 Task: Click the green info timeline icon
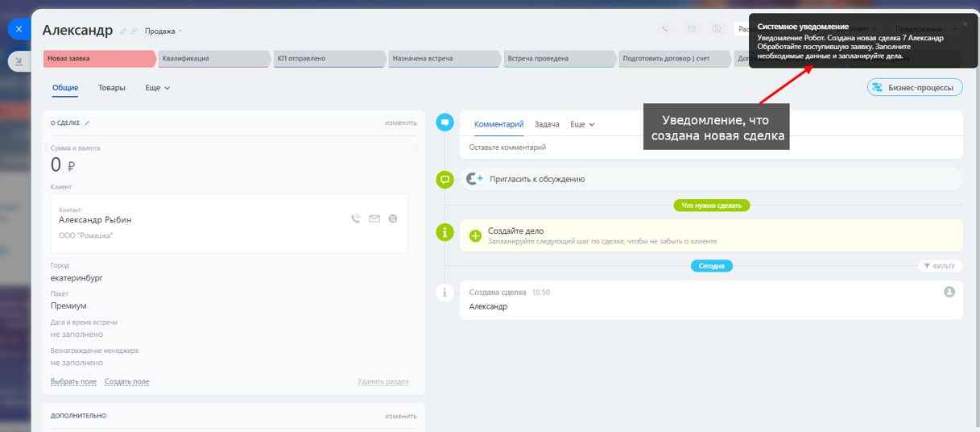point(445,232)
